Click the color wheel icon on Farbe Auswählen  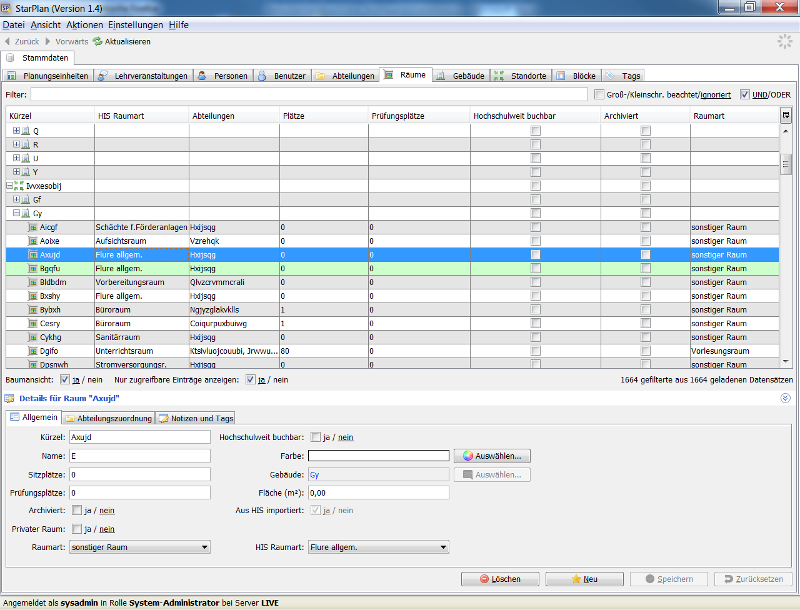pyautogui.click(x=468, y=456)
